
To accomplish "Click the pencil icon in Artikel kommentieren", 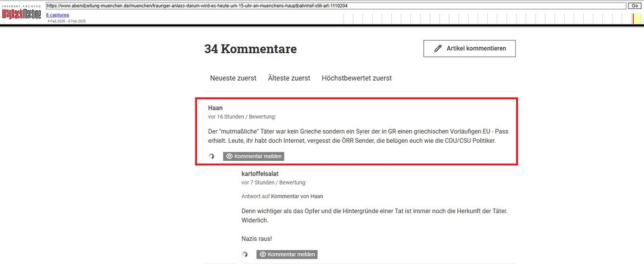I will pyautogui.click(x=438, y=48).
